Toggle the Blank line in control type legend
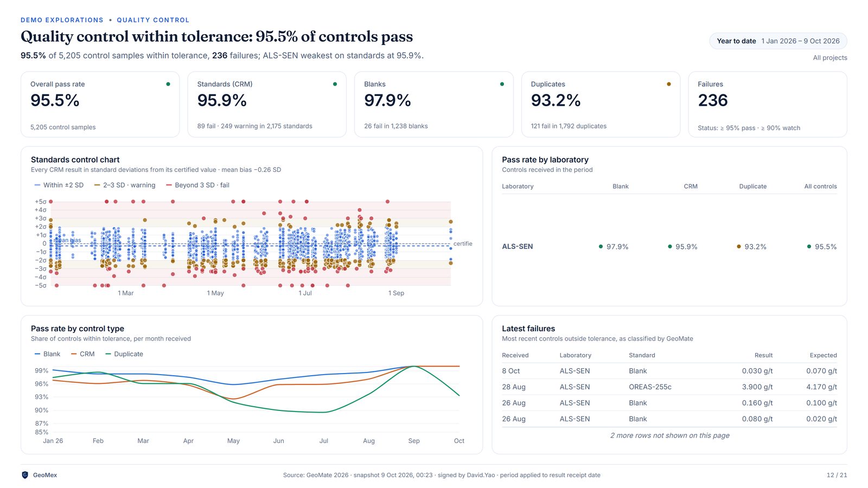This screenshot has width=868, height=488. pos(47,354)
